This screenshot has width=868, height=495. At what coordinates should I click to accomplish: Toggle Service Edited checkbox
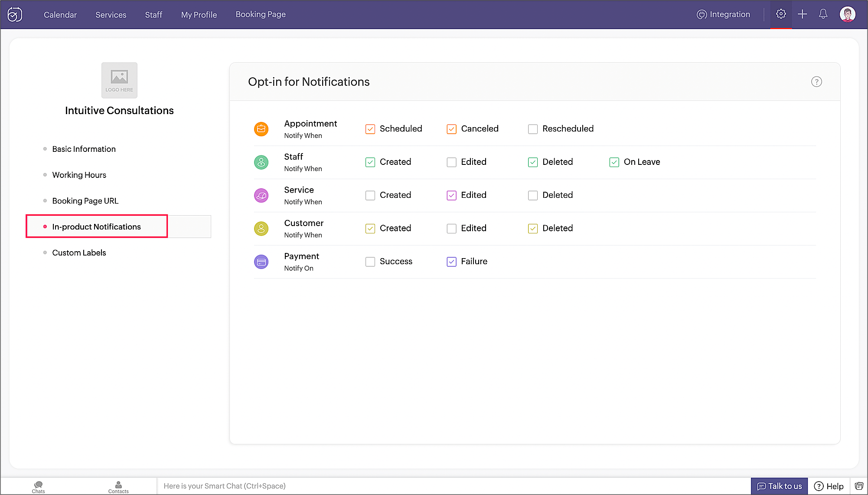451,195
